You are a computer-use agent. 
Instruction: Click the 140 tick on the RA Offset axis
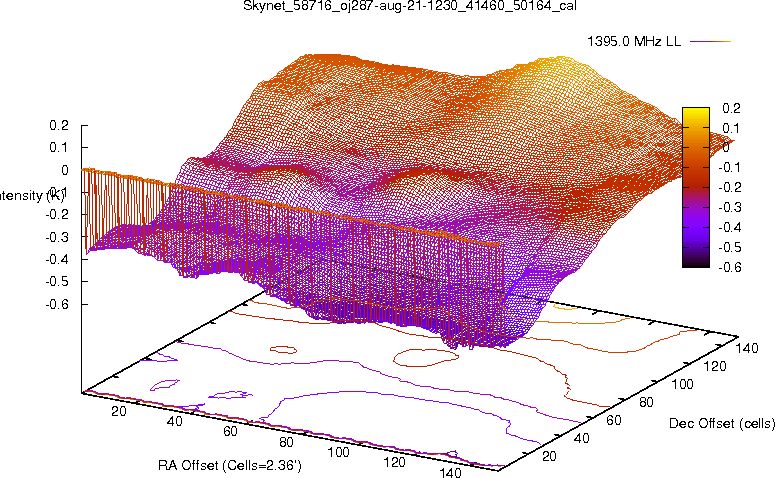point(450,472)
